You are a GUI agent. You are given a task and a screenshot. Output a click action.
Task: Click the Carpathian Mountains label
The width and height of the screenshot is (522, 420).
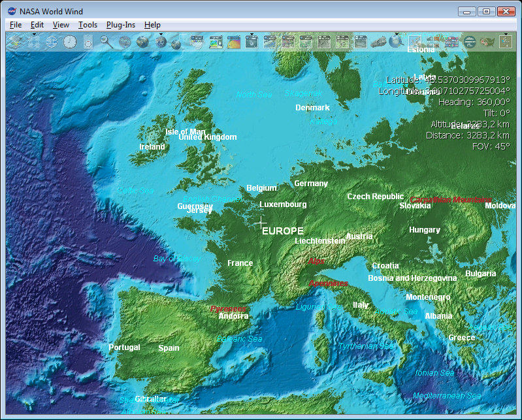coord(451,200)
